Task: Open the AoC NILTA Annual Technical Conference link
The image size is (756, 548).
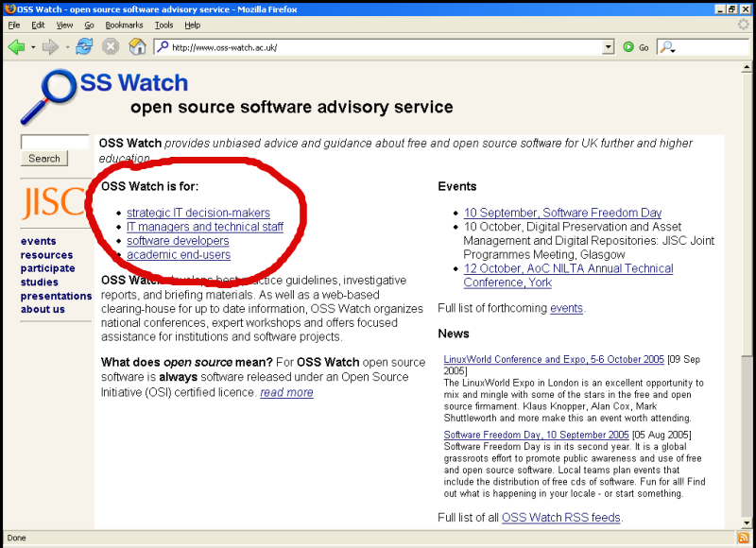Action: [x=568, y=276]
